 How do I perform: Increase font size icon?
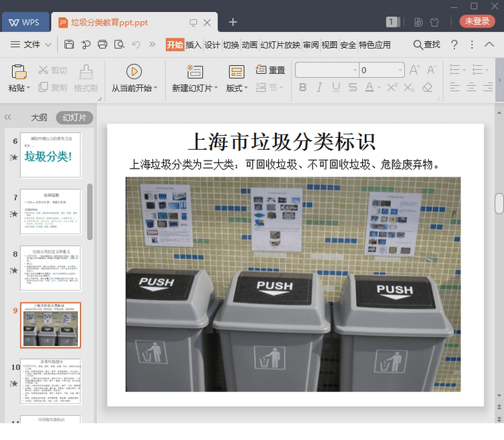(x=415, y=70)
